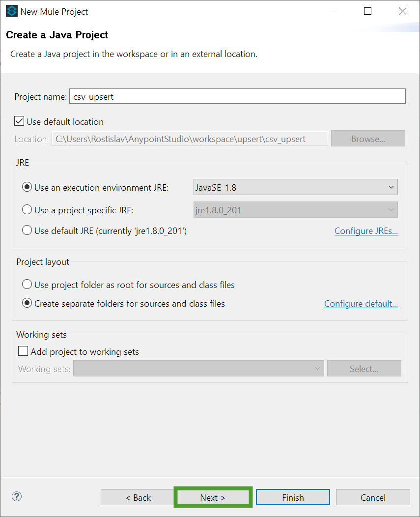Click into the Project name field
The width and height of the screenshot is (420, 517).
coord(237,96)
